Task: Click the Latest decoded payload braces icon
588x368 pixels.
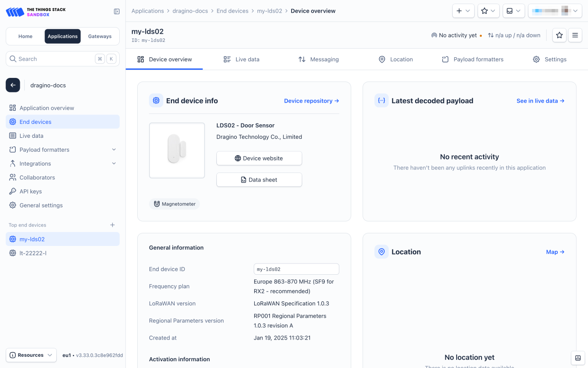Action: click(x=382, y=100)
